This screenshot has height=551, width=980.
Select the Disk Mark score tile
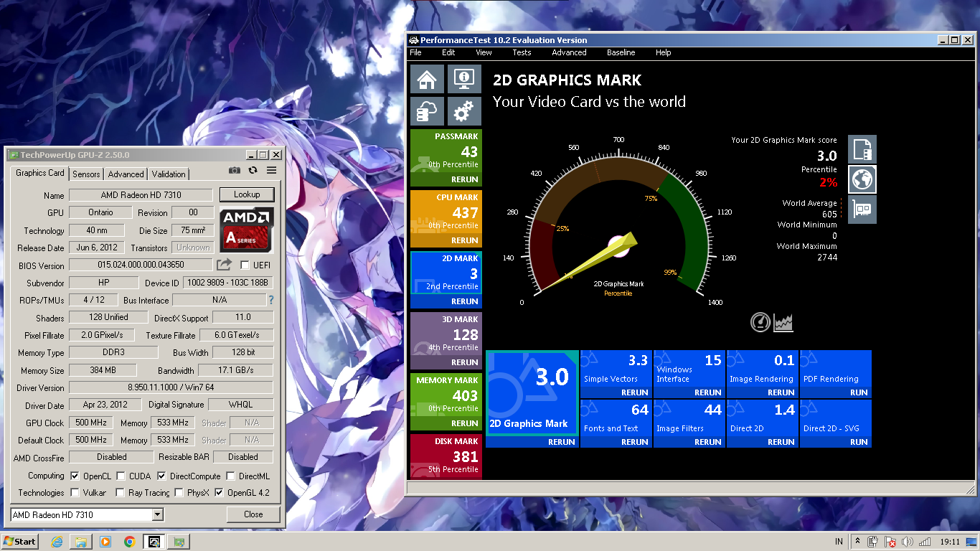[x=446, y=456]
